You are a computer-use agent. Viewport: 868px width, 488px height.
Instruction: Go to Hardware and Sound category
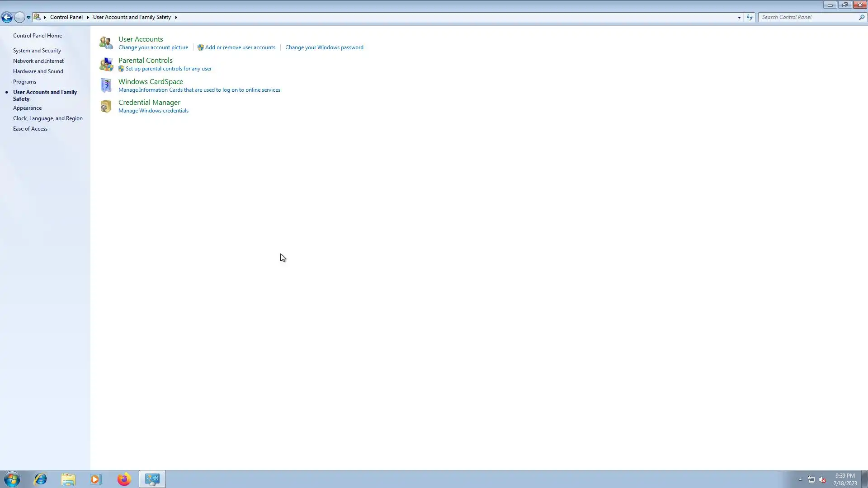[x=38, y=71]
